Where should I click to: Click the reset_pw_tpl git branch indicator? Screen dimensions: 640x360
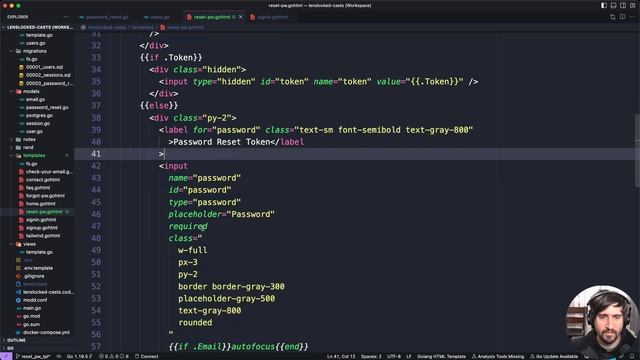(33, 356)
